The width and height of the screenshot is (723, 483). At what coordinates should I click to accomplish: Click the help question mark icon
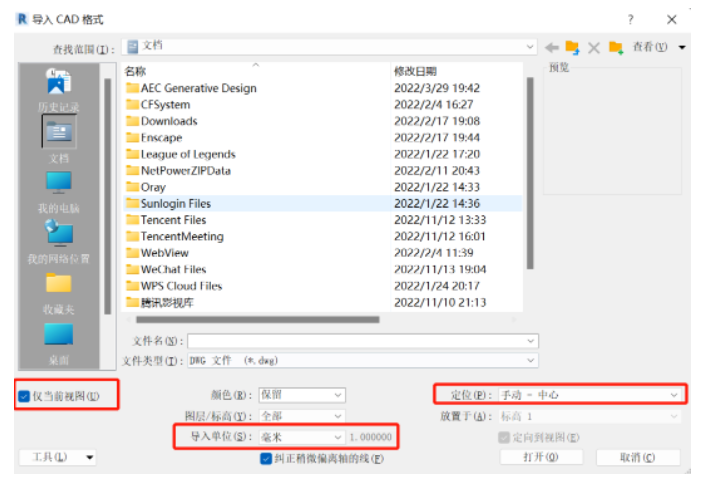click(x=630, y=19)
